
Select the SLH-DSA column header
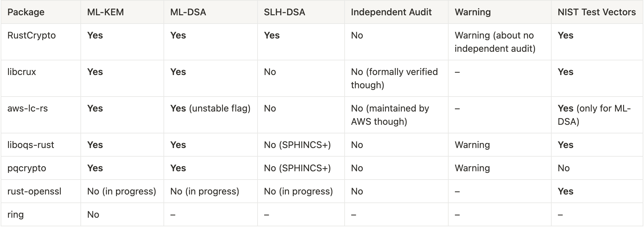click(x=284, y=12)
